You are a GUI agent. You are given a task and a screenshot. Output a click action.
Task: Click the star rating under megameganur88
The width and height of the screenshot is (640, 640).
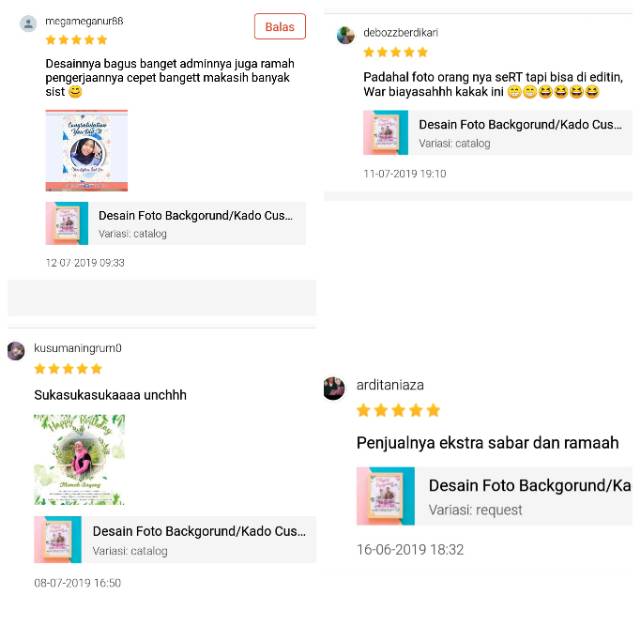(76, 40)
